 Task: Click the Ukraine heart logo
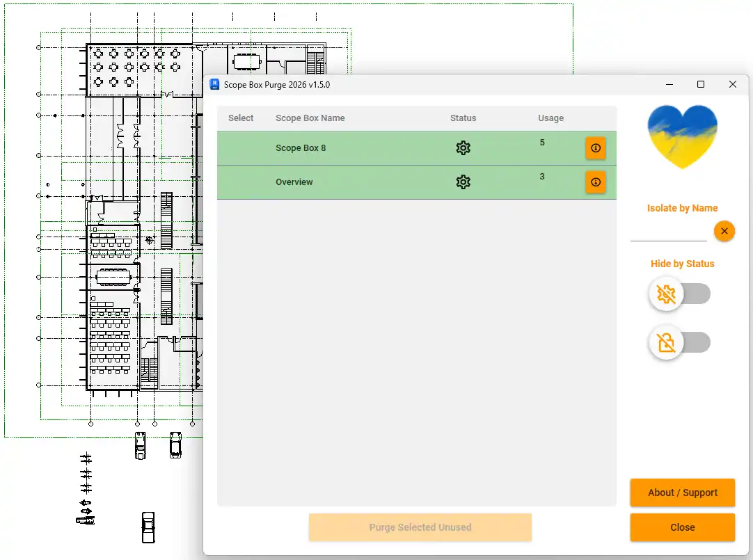click(682, 137)
